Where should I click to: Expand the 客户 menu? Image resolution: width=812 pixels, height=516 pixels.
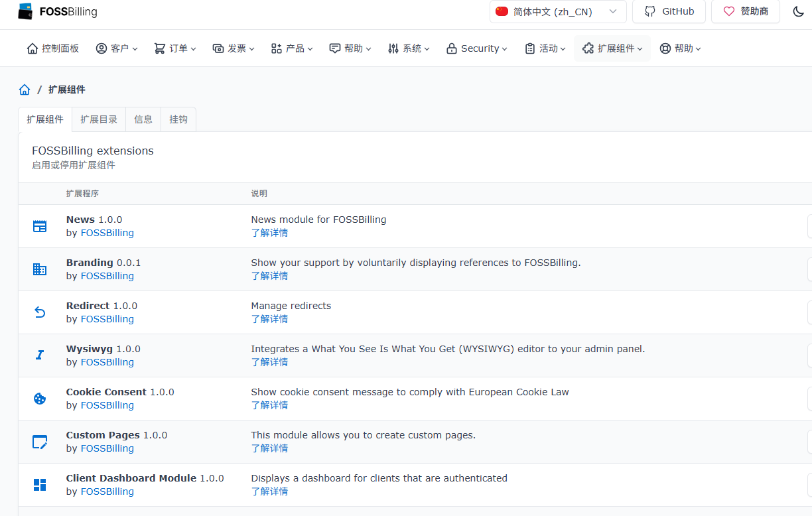click(117, 48)
